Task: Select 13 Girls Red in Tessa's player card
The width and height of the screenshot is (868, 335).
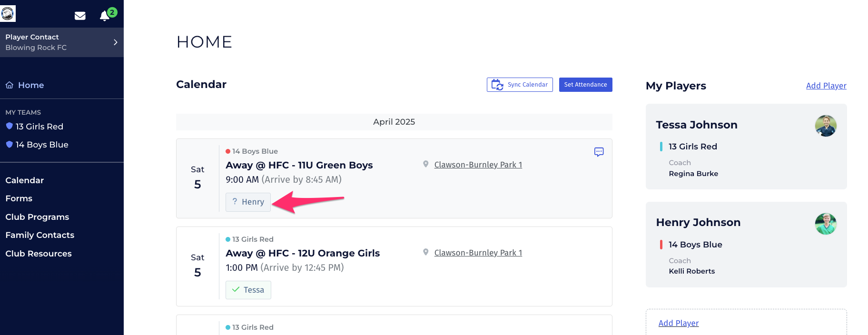Action: [x=693, y=147]
